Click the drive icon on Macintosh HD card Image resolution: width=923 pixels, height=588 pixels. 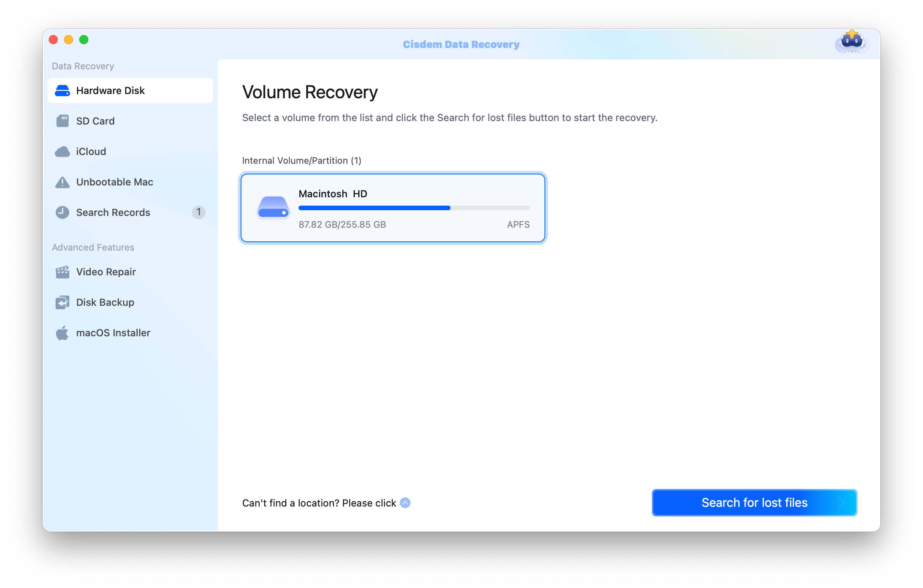tap(273, 208)
